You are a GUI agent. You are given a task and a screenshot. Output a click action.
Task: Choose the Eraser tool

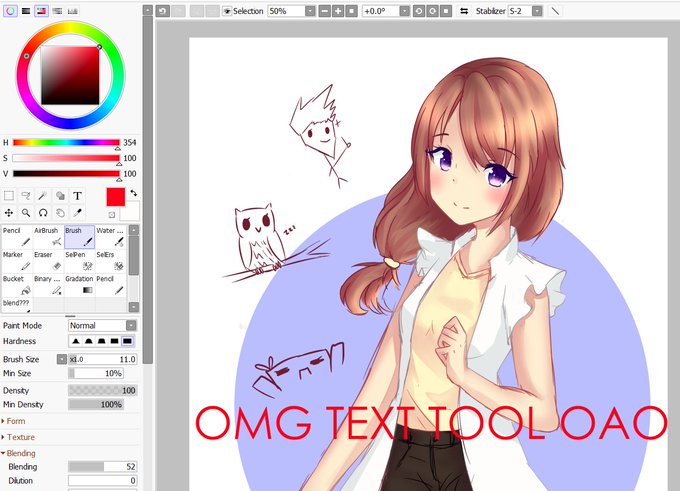click(x=48, y=261)
